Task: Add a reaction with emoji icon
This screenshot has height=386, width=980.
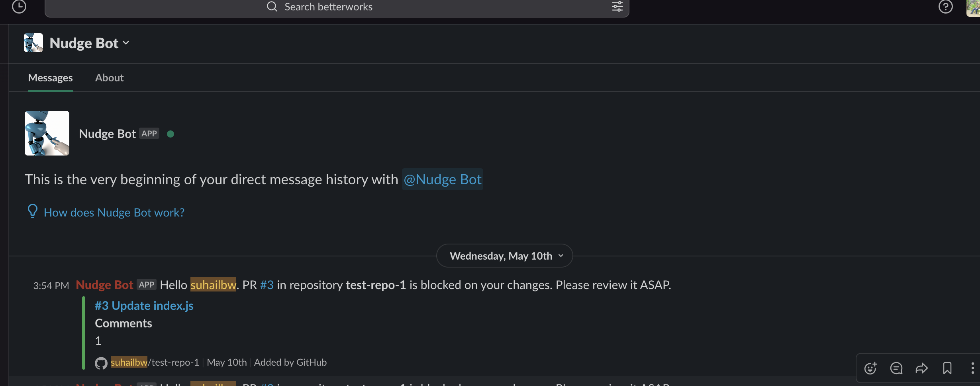Action: point(870,368)
